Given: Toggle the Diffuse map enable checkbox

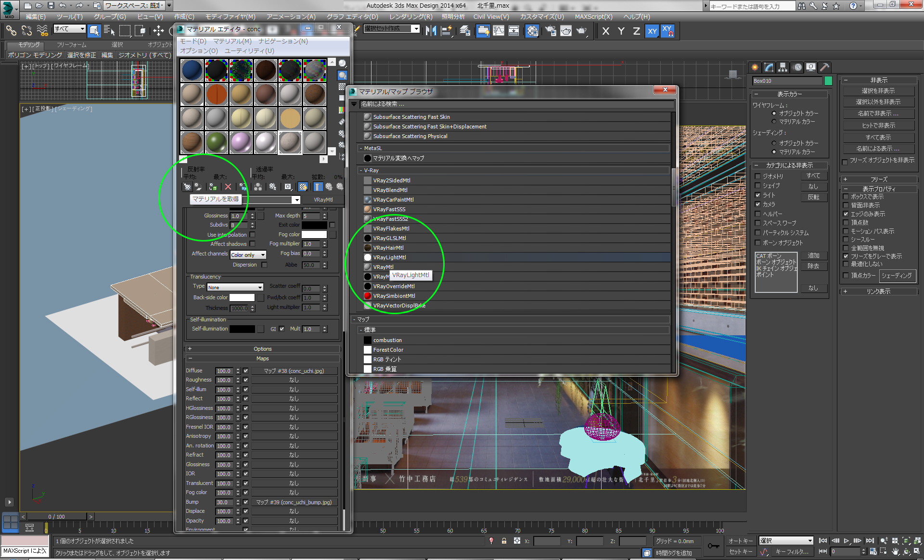Looking at the screenshot, I should [245, 371].
